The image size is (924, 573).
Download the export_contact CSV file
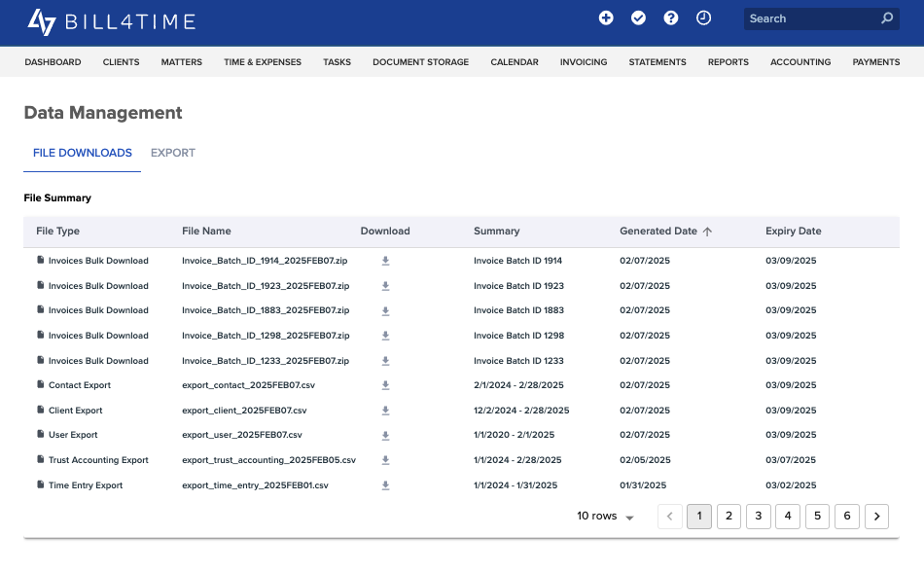pyautogui.click(x=385, y=385)
